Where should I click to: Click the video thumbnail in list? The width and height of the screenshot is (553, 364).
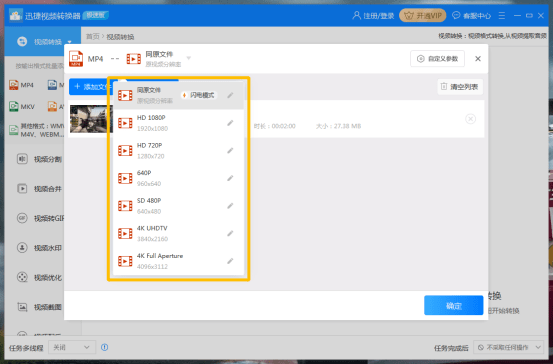[x=91, y=119]
